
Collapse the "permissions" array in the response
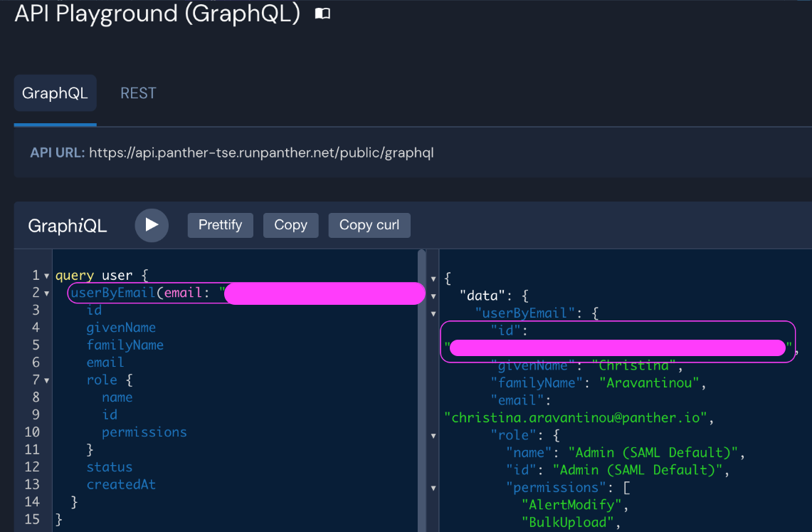pyautogui.click(x=433, y=488)
